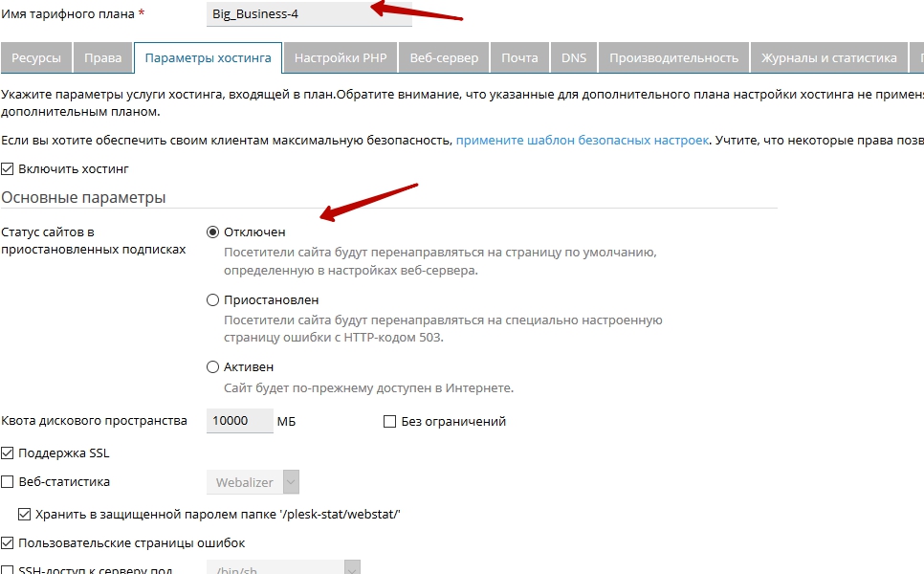Screen dimensions: 924x574
Task: Toggle the Включить хостинг checkbox
Action: point(9,169)
